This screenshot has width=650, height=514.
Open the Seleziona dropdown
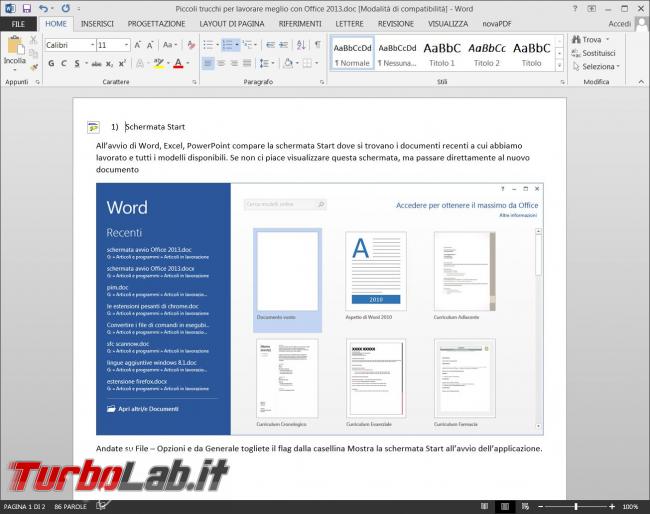pos(597,66)
